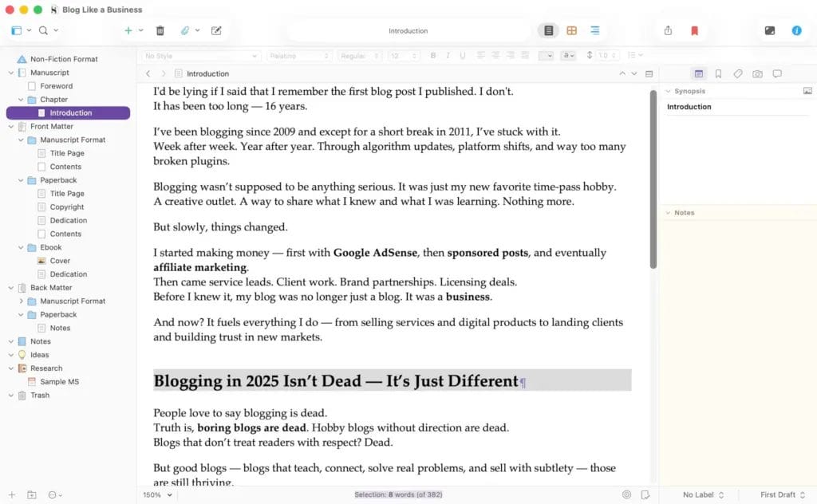
Task: Collapse the Manuscript folder in binder
Action: [11, 73]
